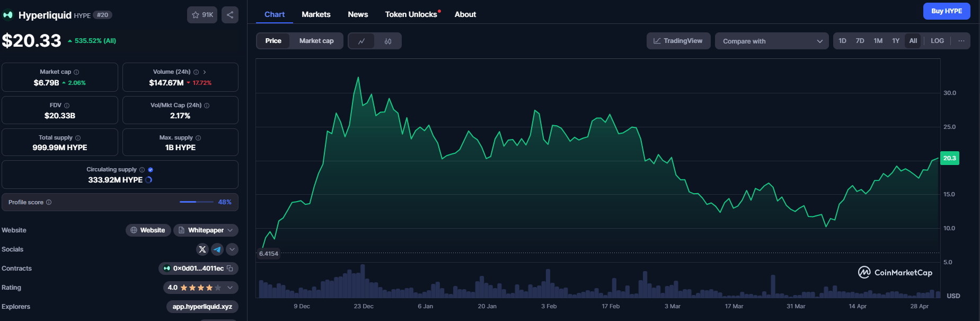Click the #20 rank badge

click(102, 15)
